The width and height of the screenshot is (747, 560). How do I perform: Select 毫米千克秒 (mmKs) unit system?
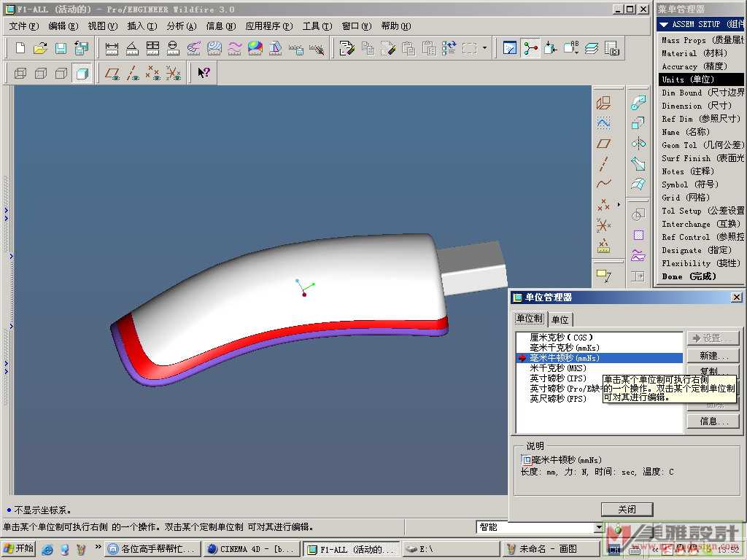(565, 348)
